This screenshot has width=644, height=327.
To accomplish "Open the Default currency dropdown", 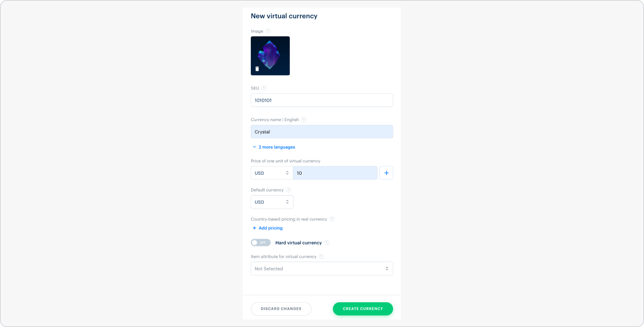I will click(x=272, y=202).
